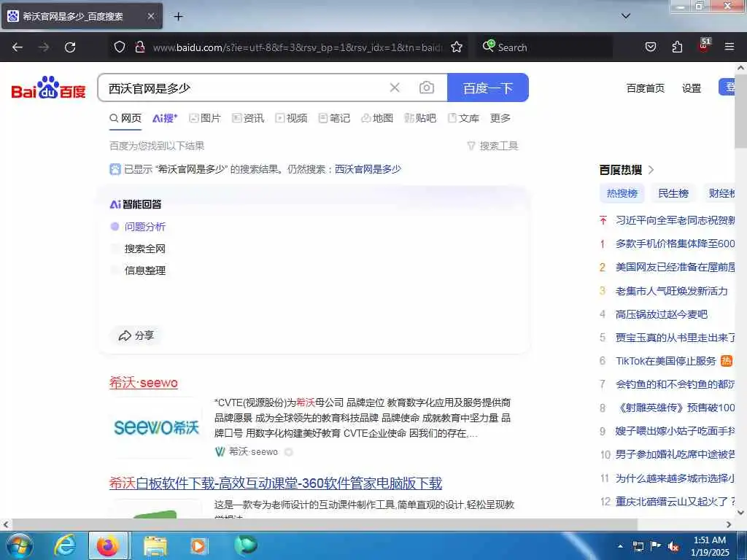Select the 网页 results tab
The image size is (747, 560).
pos(125,118)
